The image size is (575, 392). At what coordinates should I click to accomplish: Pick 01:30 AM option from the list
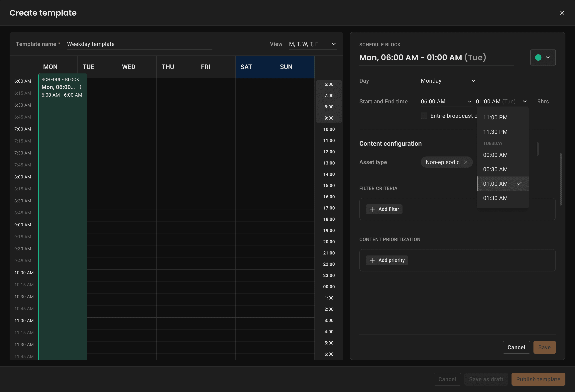495,198
